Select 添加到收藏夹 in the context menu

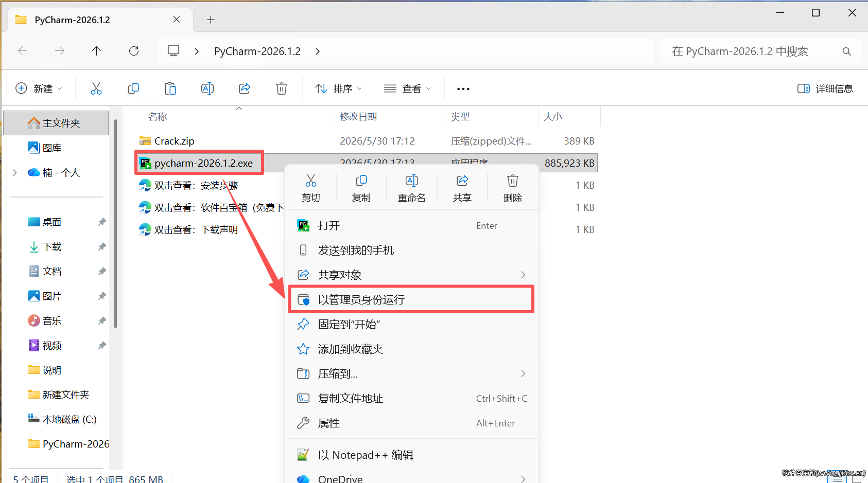click(x=412, y=349)
